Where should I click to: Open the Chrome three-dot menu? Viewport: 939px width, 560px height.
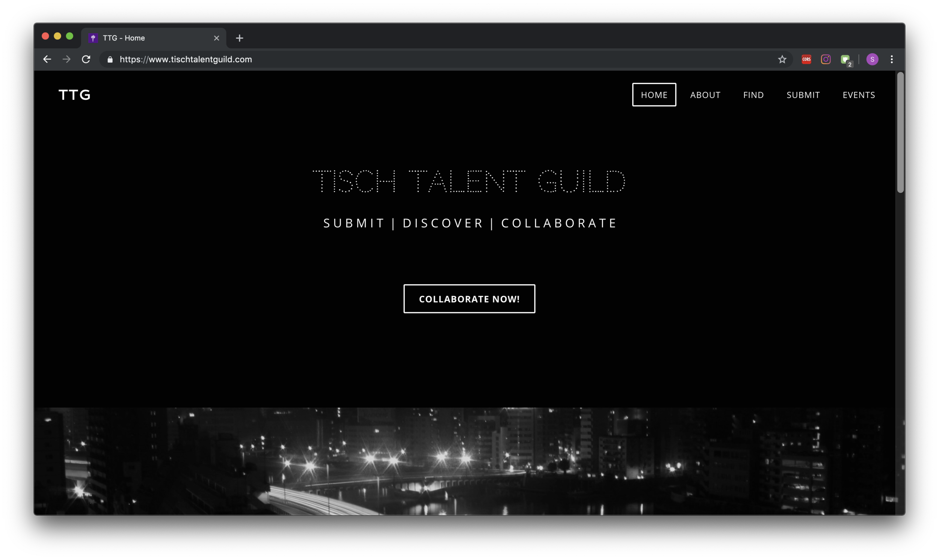[x=891, y=59]
